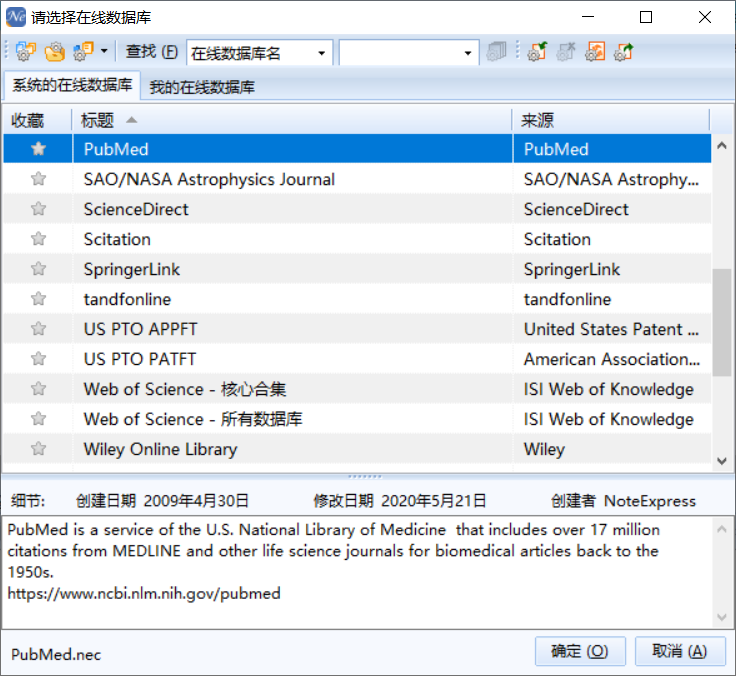Viewport: 736px width, 676px height.
Task: Click into the empty search text combo box
Action: [400, 53]
